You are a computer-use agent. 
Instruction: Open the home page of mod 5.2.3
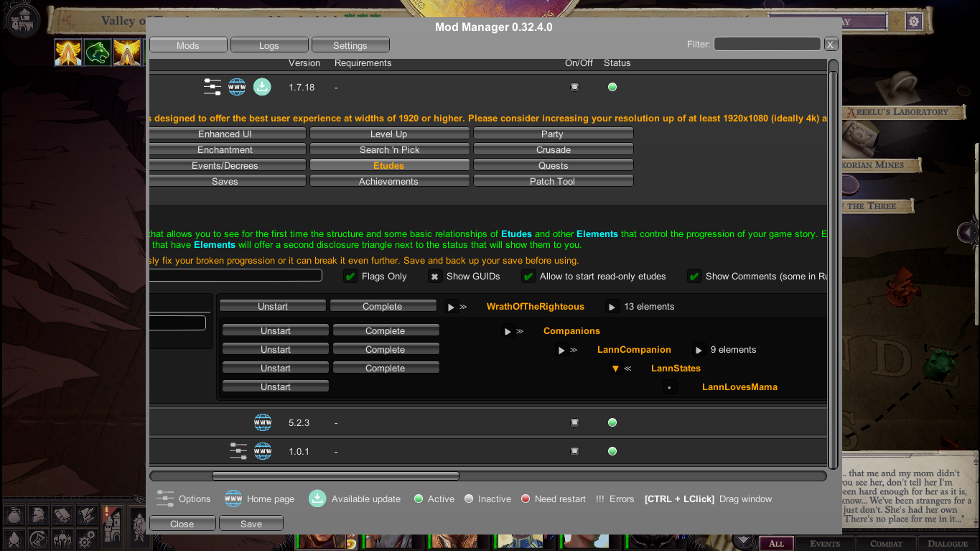pyautogui.click(x=263, y=422)
